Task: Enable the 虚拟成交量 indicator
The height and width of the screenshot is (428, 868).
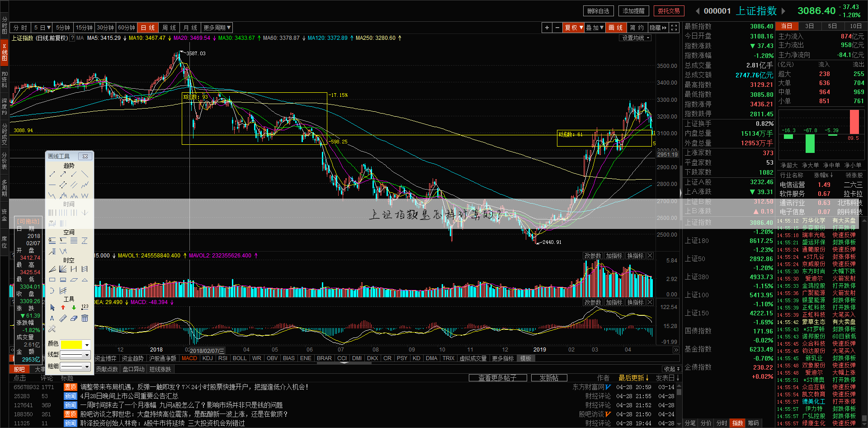Action: (473, 358)
